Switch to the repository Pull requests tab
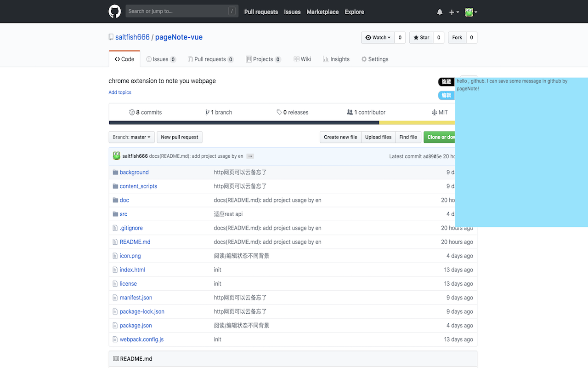The width and height of the screenshot is (588, 368). click(211, 59)
